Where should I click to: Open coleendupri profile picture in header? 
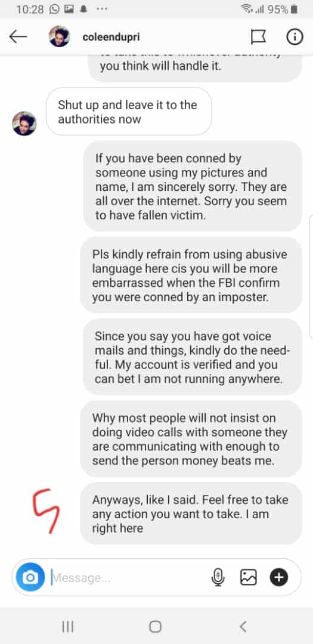[59, 36]
